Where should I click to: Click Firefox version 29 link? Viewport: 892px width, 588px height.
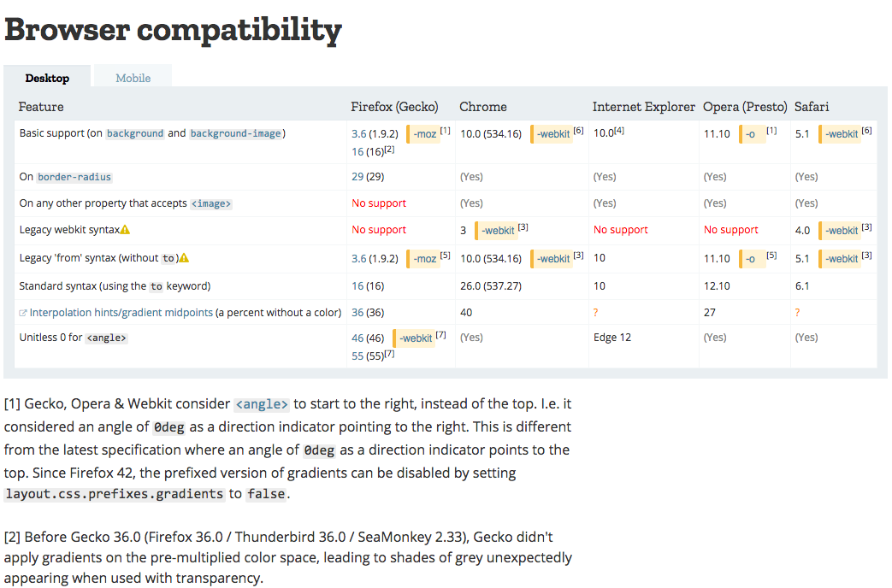(x=357, y=177)
